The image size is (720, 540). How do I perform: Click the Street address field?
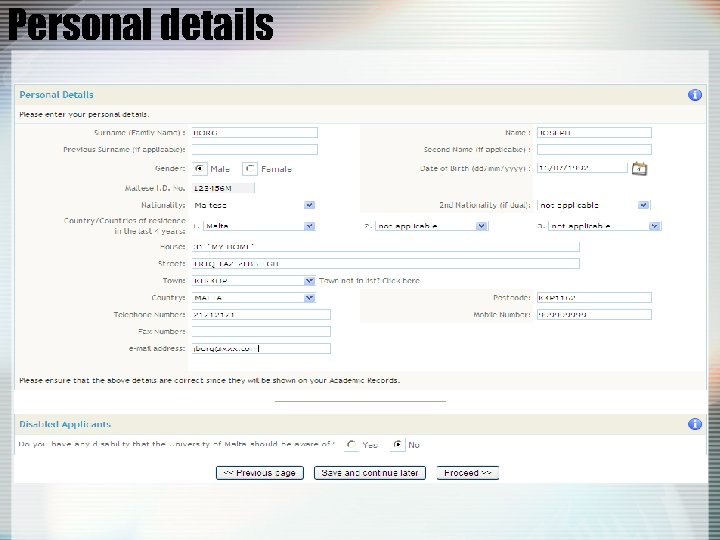click(385, 264)
